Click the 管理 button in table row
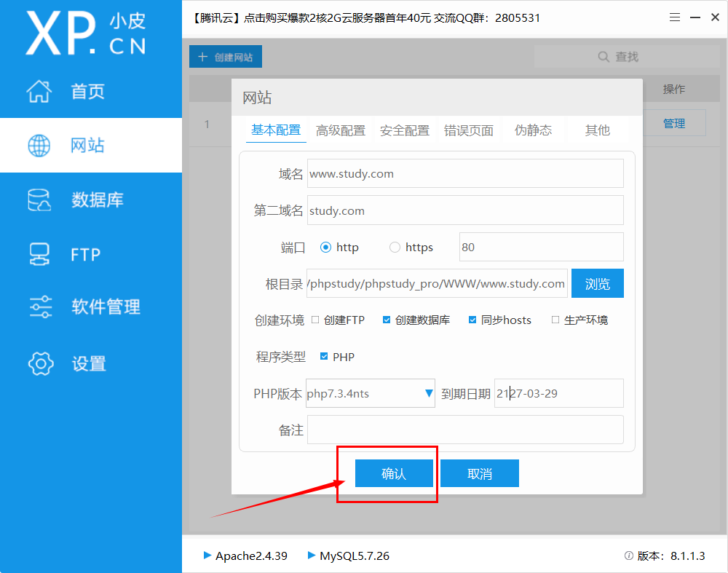Screen dimensions: 728x573 tap(673, 123)
